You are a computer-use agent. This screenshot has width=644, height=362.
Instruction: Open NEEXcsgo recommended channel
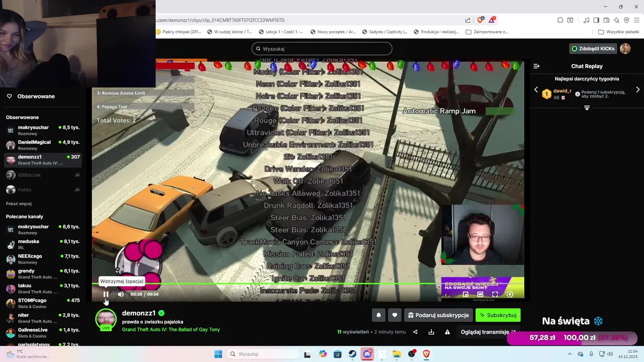42,259
